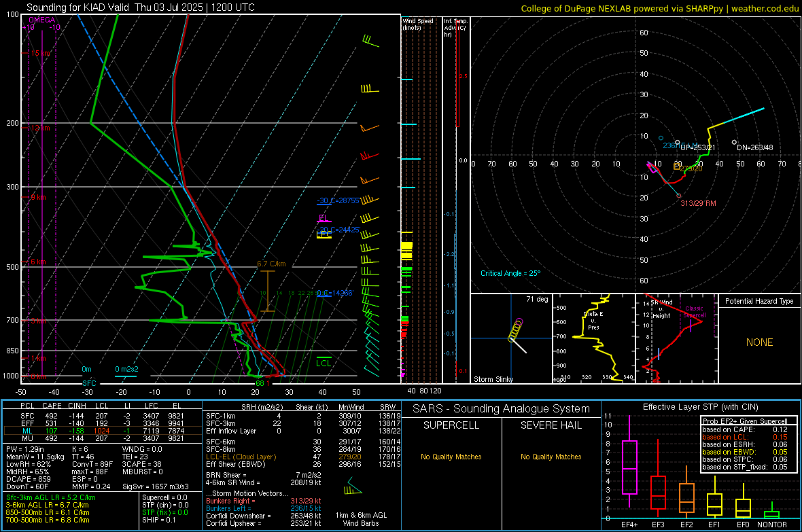Click the 'Potential Hazard Type' heading
This screenshot has height=532, width=802.
coord(759,301)
